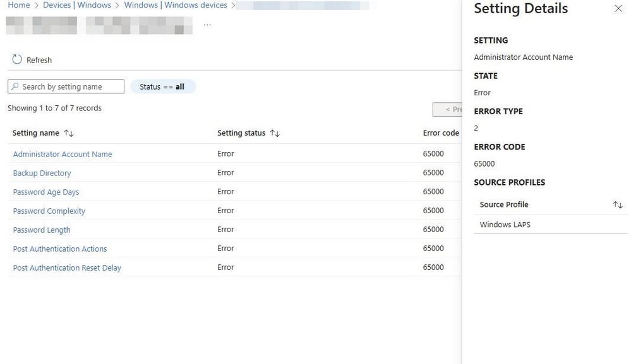Click the Error code column header
This screenshot has height=364, width=631.
point(441,132)
